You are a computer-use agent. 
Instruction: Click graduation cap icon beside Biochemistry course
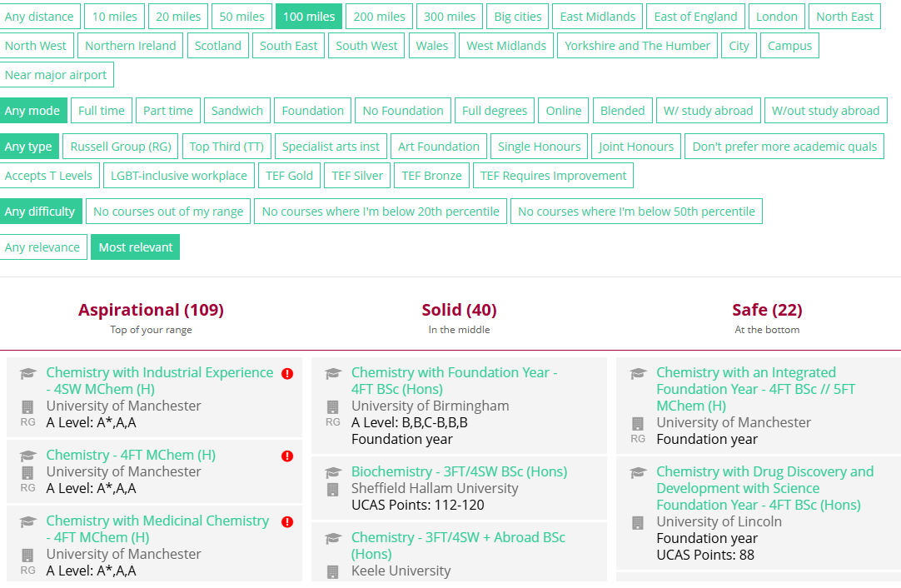pos(333,472)
